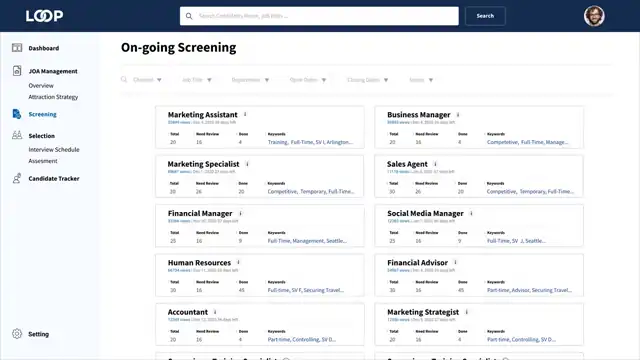This screenshot has height=360, width=640.
Task: Expand the Channel filter dropdown
Action: pyautogui.click(x=147, y=80)
